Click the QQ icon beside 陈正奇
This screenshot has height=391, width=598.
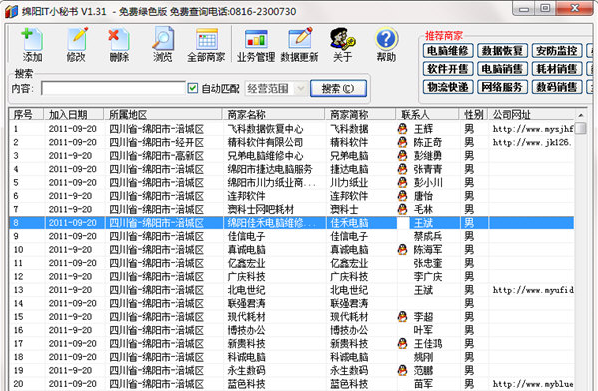point(402,142)
